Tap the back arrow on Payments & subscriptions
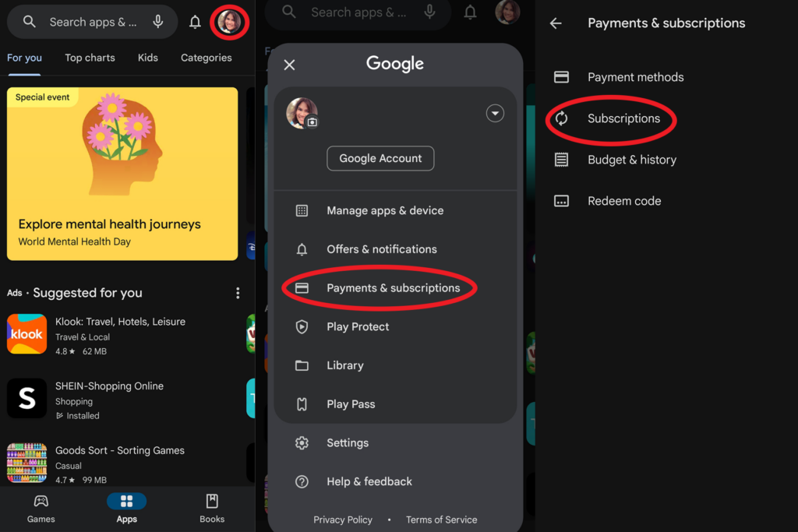 click(x=556, y=23)
